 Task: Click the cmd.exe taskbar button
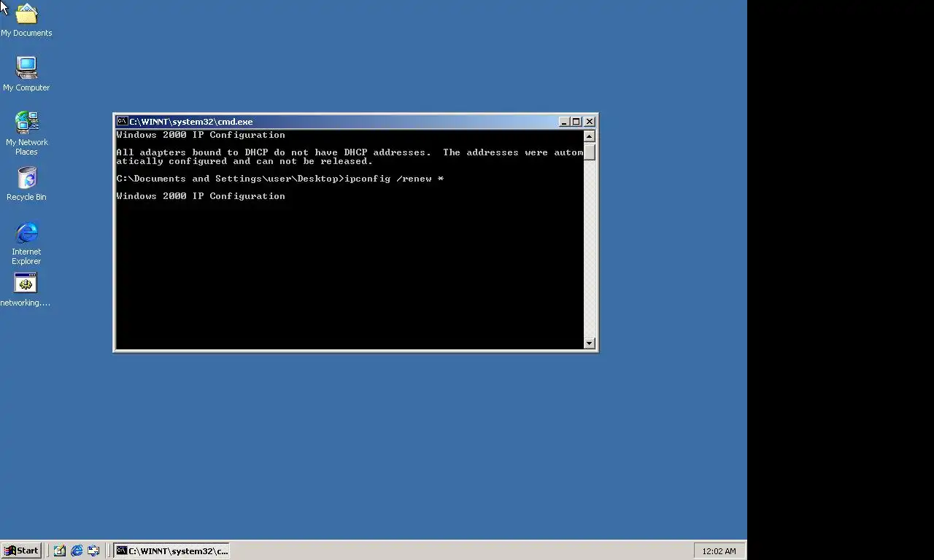171,551
